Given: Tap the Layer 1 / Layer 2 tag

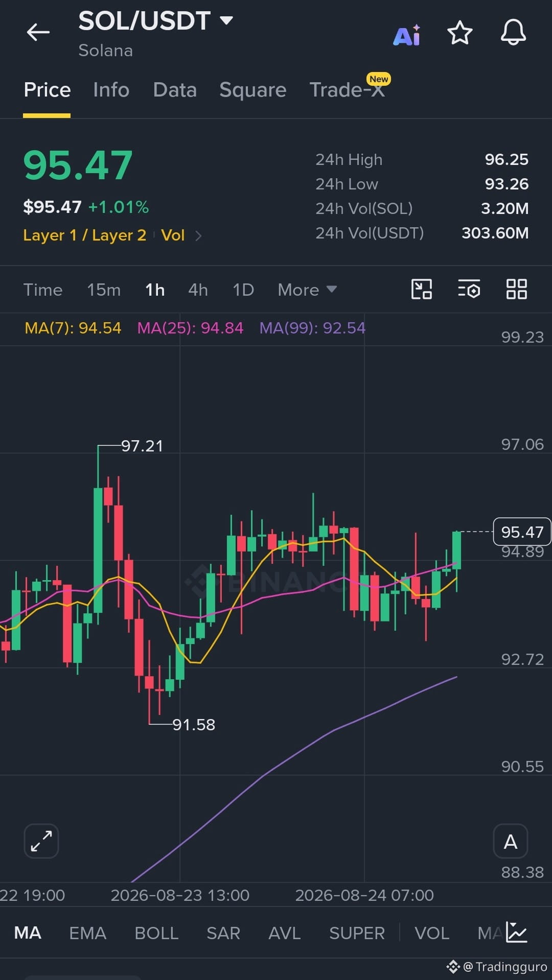Looking at the screenshot, I should [85, 235].
